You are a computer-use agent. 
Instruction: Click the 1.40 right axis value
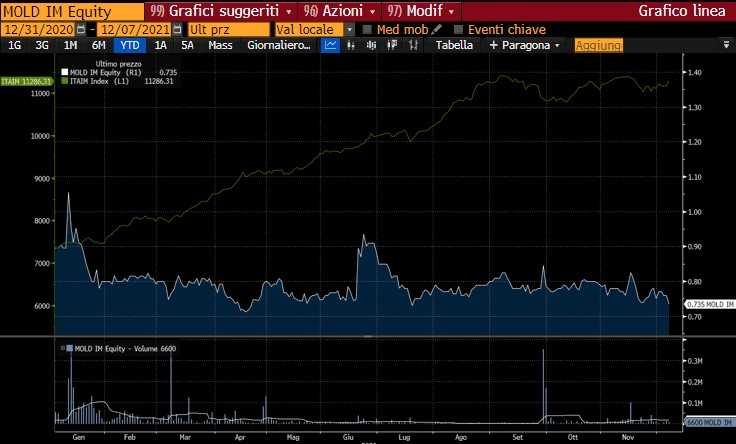tap(695, 73)
